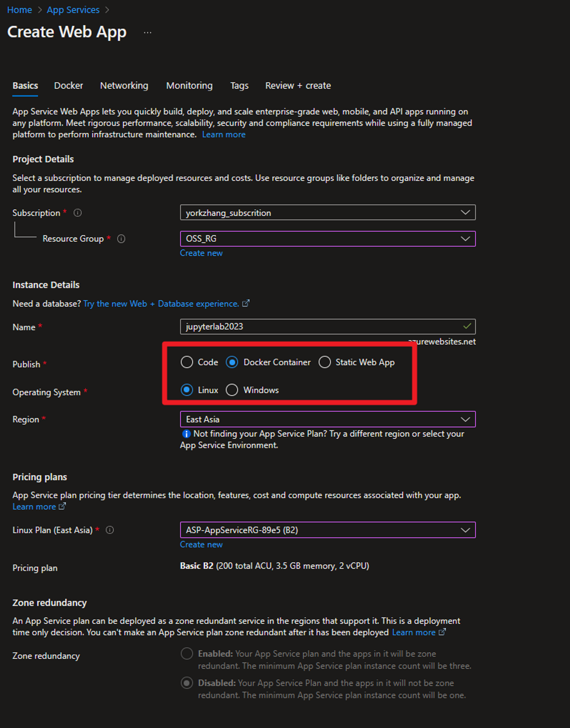Click the external link icon in Zone redundancy text
Image resolution: width=570 pixels, height=728 pixels.
point(442,632)
